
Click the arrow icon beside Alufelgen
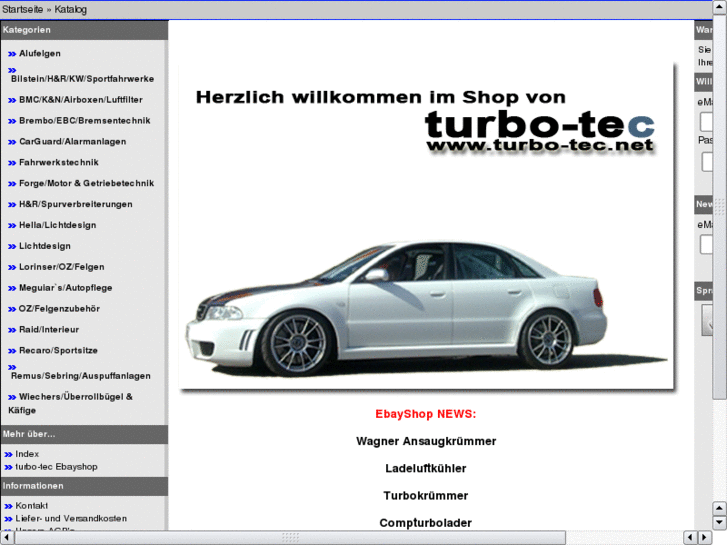coord(11,54)
